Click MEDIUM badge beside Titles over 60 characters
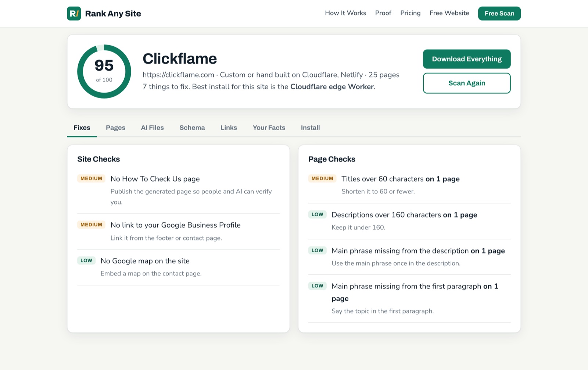This screenshot has width=588, height=370. coord(322,179)
